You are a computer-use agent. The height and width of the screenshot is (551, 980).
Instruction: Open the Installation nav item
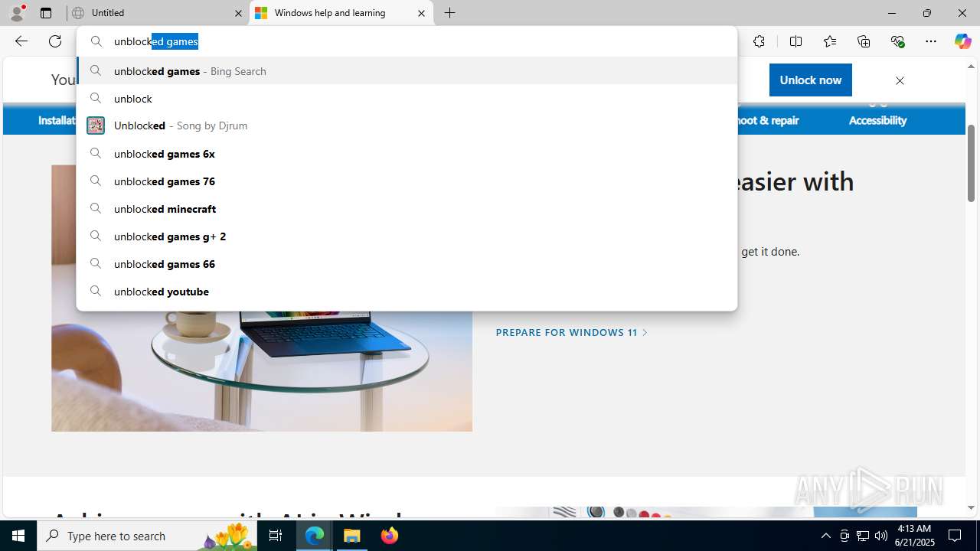pos(57,120)
